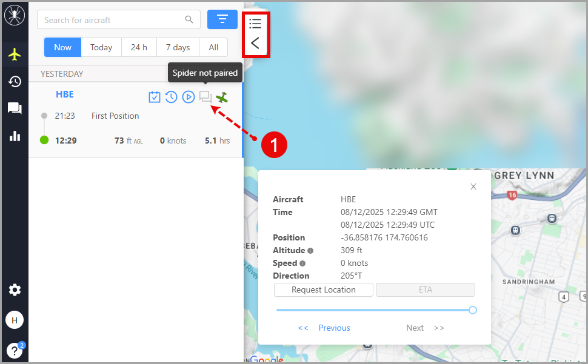Click the calendar check icon for HBE
The height and width of the screenshot is (364, 588).
click(x=155, y=97)
